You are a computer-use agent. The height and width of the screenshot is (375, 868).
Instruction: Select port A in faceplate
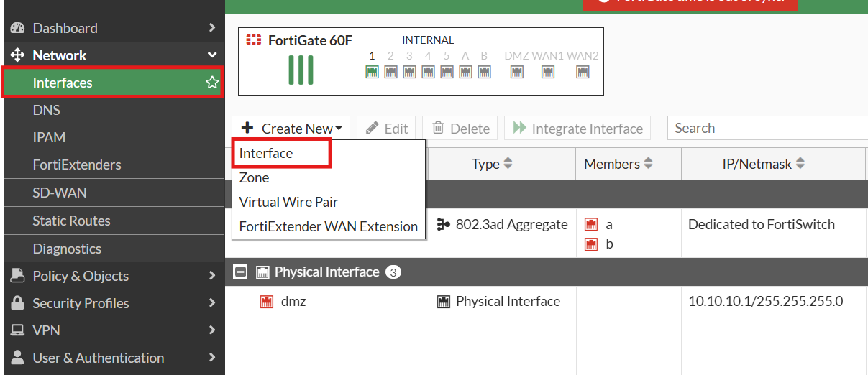tap(465, 72)
